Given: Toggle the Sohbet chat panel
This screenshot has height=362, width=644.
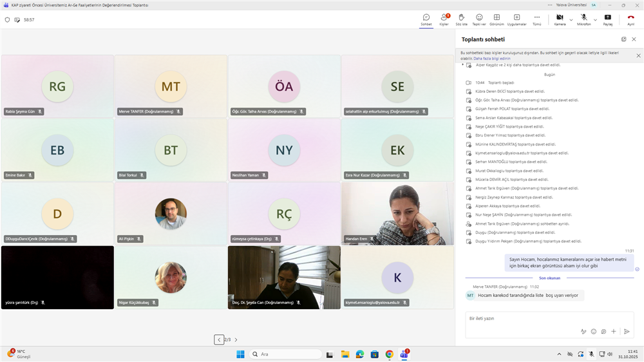Looking at the screenshot, I should pos(426,18).
